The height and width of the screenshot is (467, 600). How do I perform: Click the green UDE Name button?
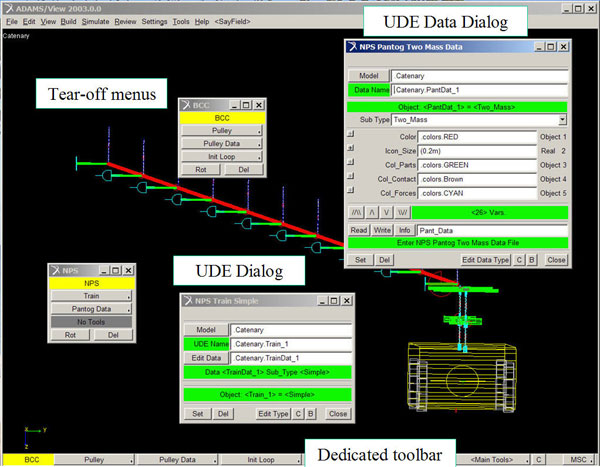[x=207, y=344]
